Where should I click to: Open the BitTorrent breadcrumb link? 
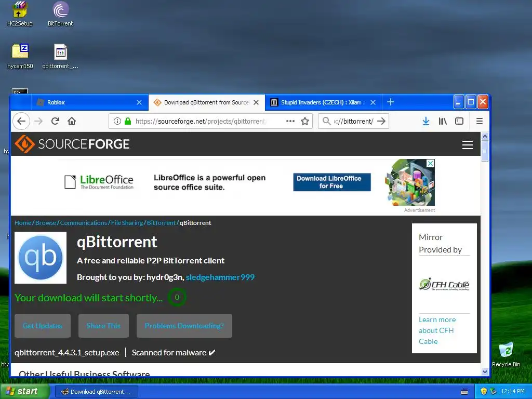(161, 223)
